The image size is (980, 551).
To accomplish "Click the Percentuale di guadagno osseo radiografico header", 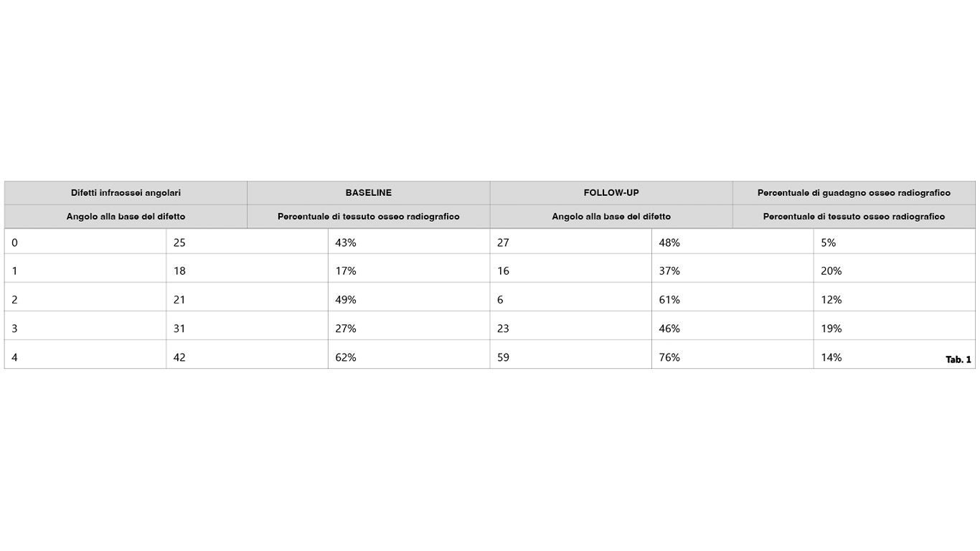I will [x=854, y=193].
